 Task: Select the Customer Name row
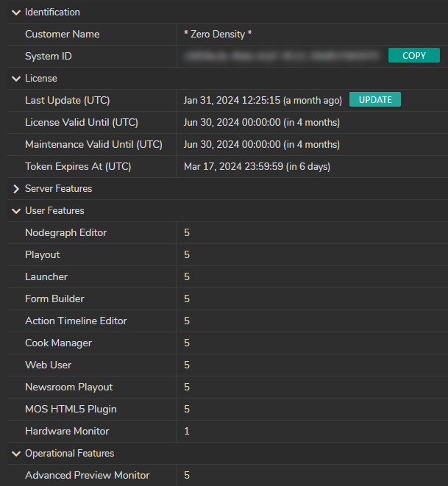pyautogui.click(x=63, y=35)
